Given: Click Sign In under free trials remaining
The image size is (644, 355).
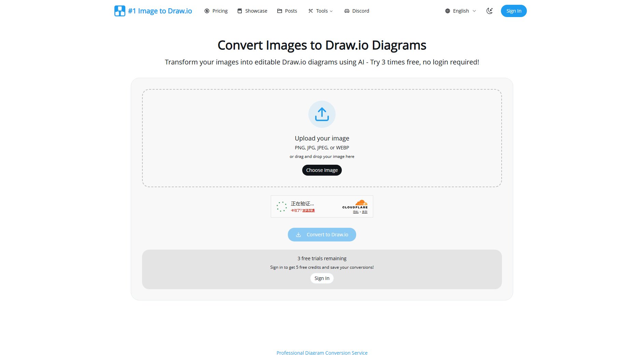Looking at the screenshot, I should 322,278.
